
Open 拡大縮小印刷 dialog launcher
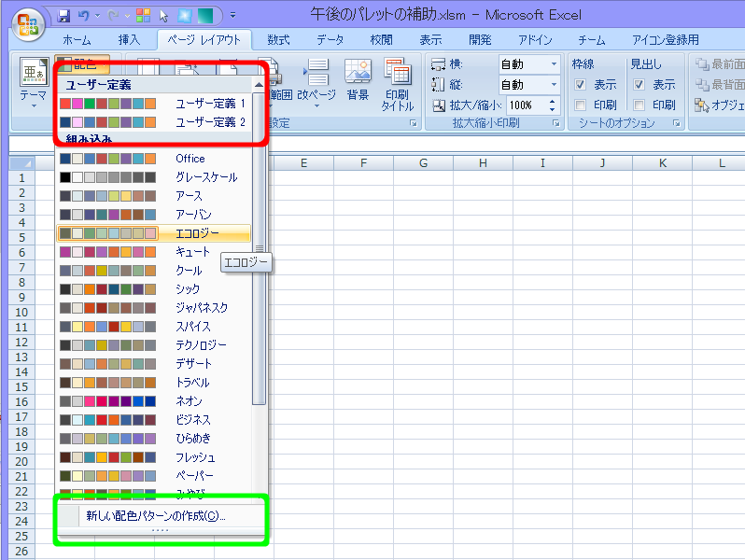(555, 123)
